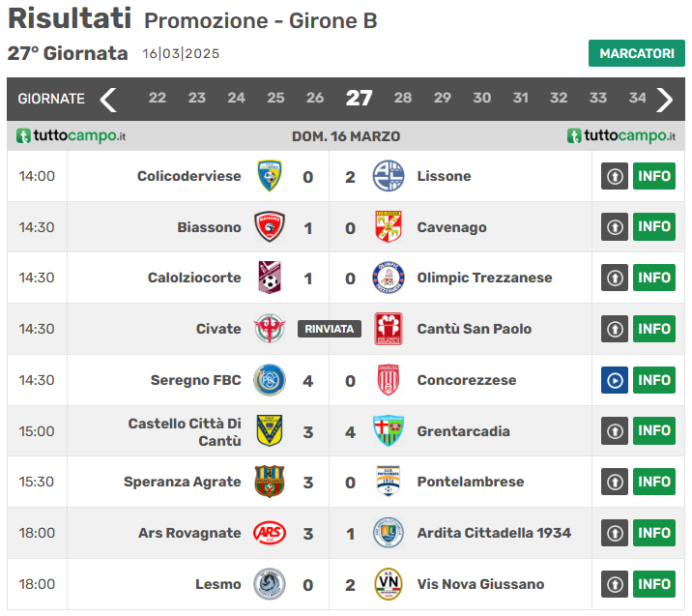Screen dimensions: 692x616
Task: Play video for Seregno FBC match
Action: 615,380
